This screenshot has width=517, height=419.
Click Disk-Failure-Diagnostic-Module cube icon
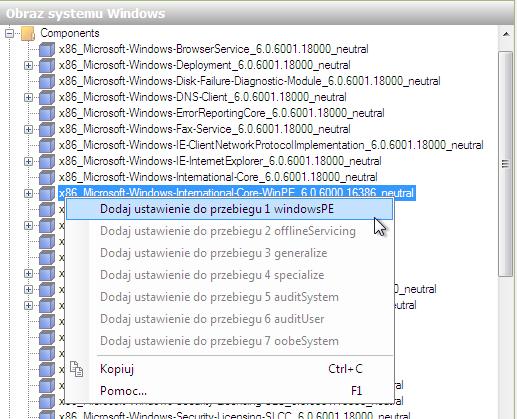47,81
